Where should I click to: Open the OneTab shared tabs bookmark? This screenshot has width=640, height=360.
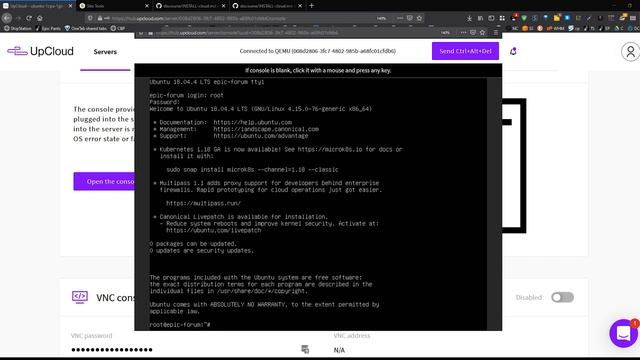pos(86,28)
